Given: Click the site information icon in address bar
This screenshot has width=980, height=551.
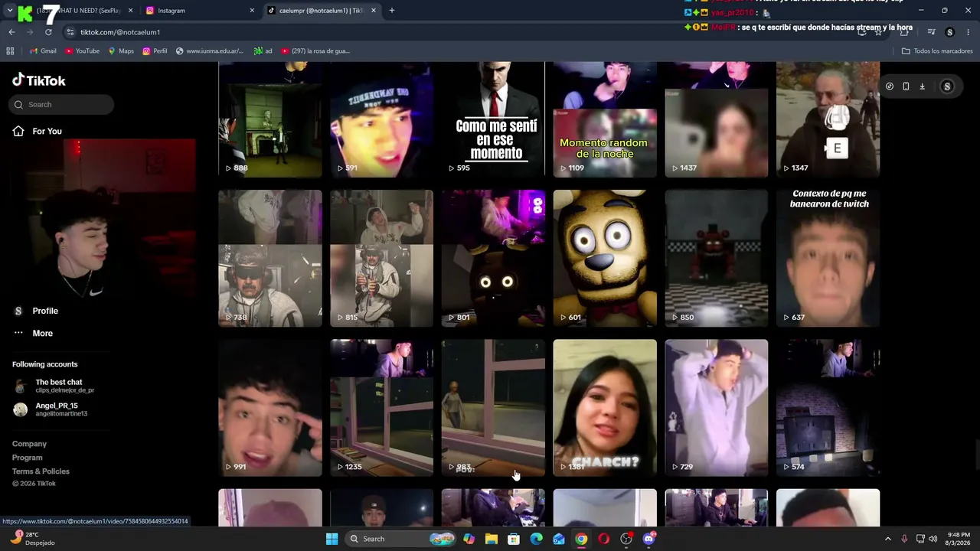Looking at the screenshot, I should (x=70, y=32).
